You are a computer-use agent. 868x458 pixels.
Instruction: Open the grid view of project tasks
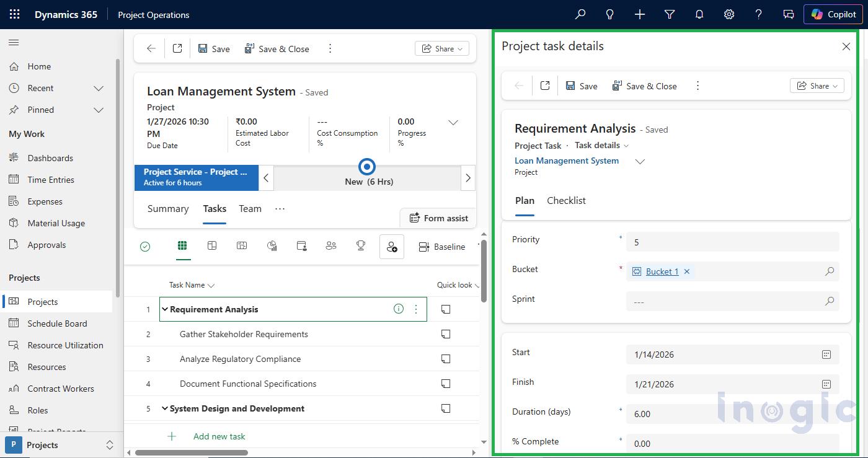coord(182,246)
